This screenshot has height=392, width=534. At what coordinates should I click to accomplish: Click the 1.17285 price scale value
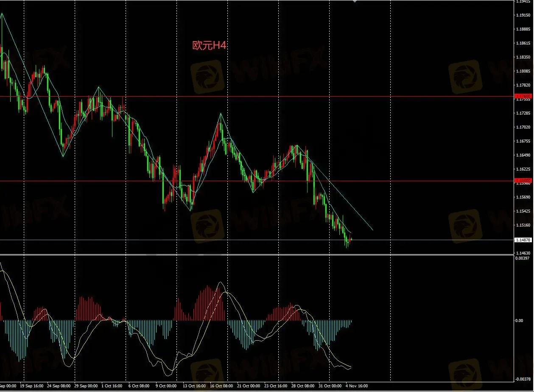pyautogui.click(x=523, y=113)
